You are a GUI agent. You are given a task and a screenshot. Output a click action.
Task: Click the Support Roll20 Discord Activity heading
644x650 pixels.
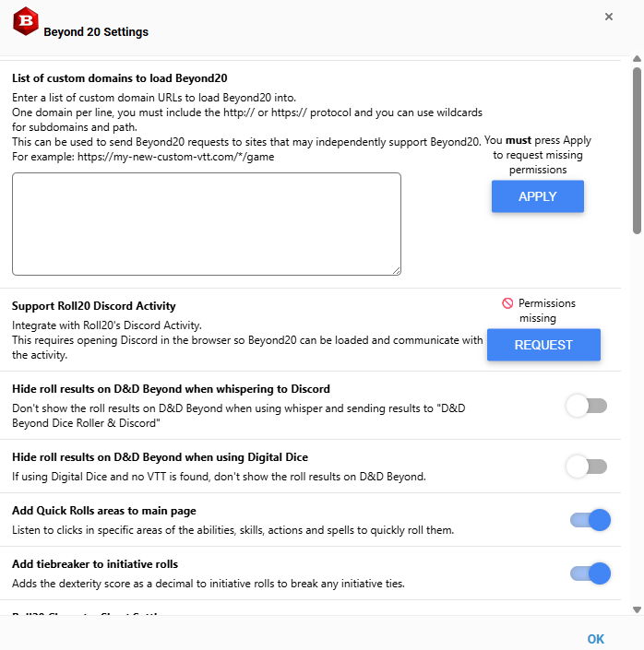pos(94,306)
